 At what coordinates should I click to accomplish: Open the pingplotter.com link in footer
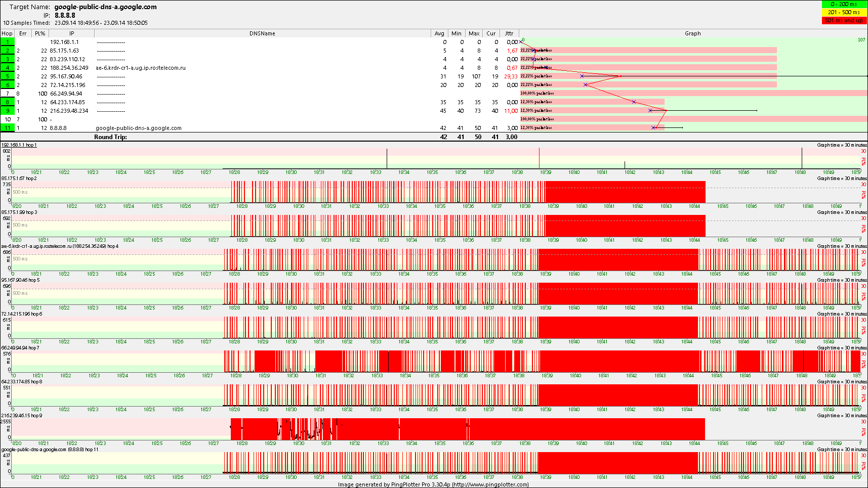coord(490,484)
